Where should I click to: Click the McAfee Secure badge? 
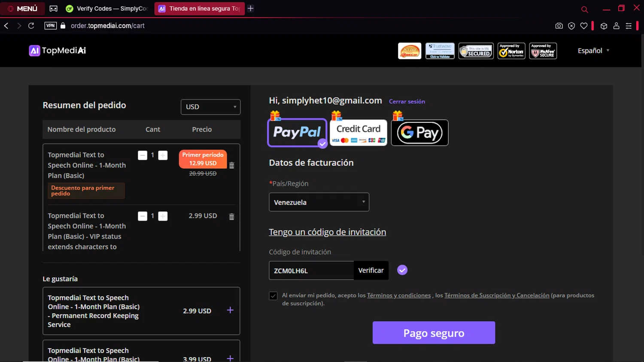(543, 51)
